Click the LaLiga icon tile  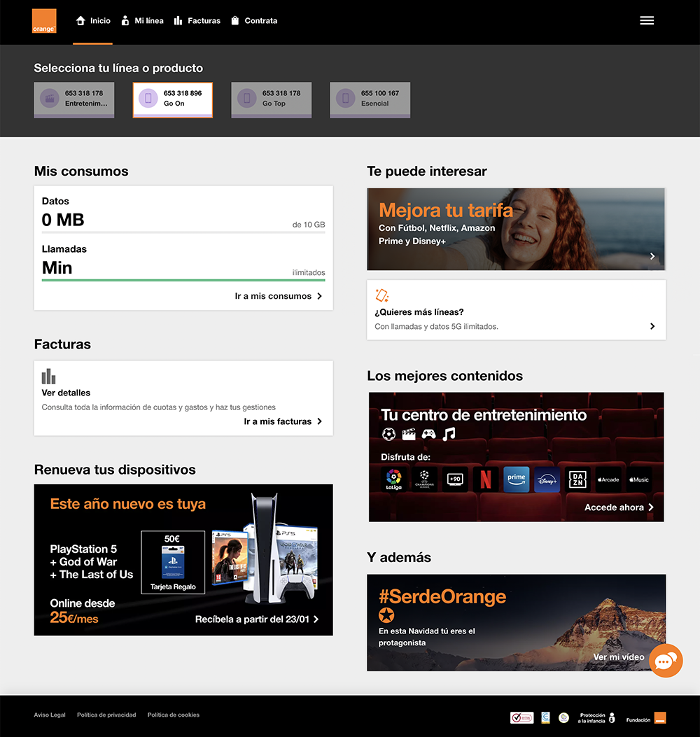(394, 479)
